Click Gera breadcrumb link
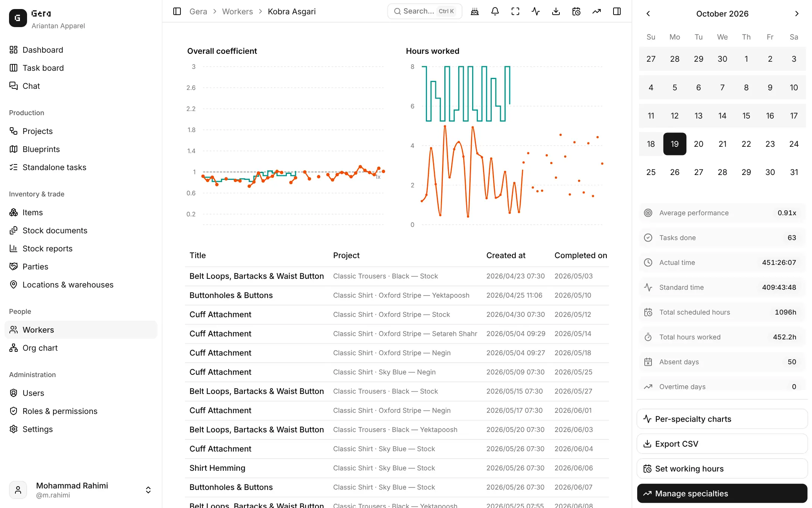812x508 pixels. tap(198, 11)
